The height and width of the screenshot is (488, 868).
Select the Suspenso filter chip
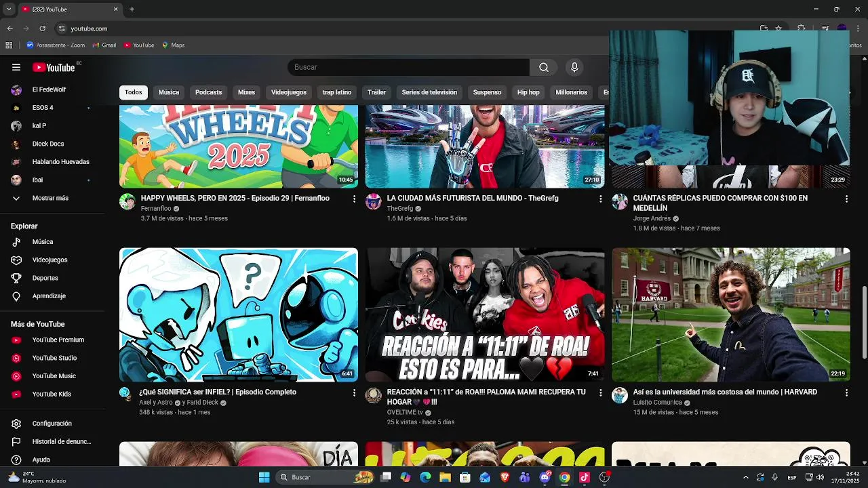487,92
